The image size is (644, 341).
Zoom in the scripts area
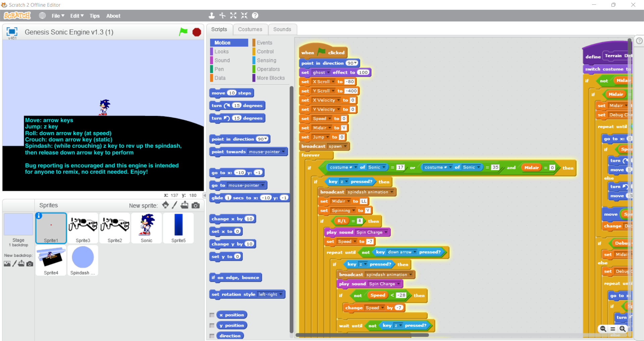(623, 329)
